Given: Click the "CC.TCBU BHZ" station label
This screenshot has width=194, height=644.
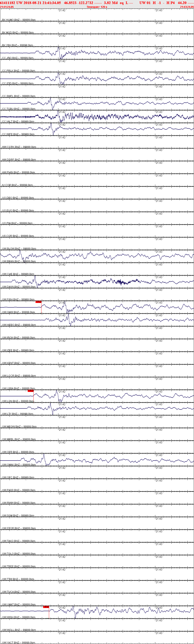Looking at the screenshot, I should coord(11,109).
